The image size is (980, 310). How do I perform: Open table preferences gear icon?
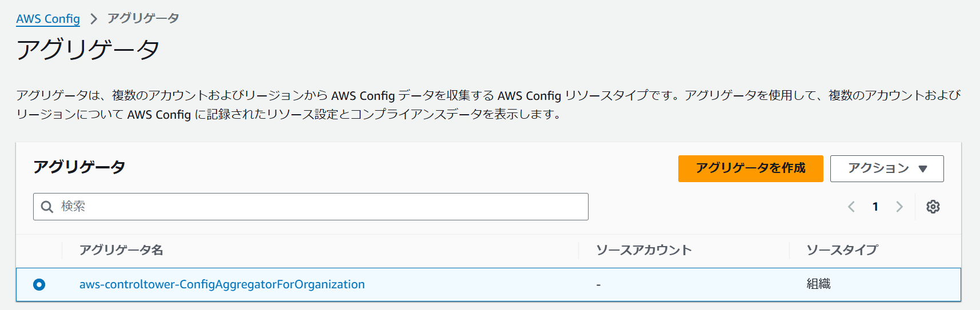pos(933,207)
